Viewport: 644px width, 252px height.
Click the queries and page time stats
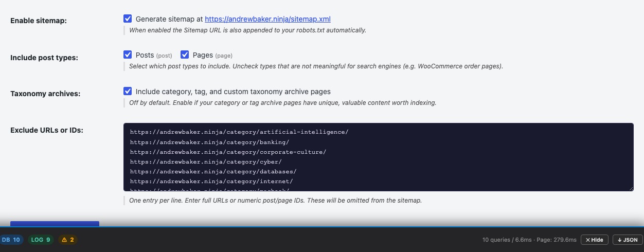pos(529,240)
